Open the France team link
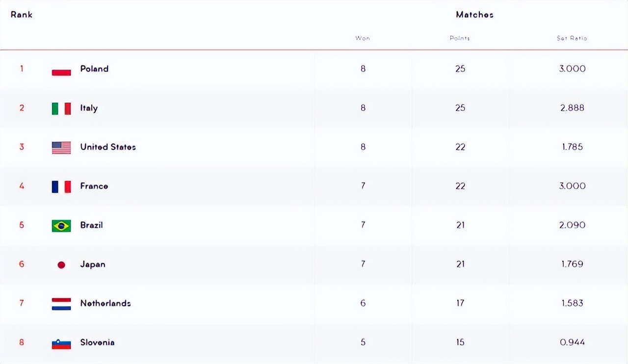Screen dimensions: 628x364 click(94, 186)
